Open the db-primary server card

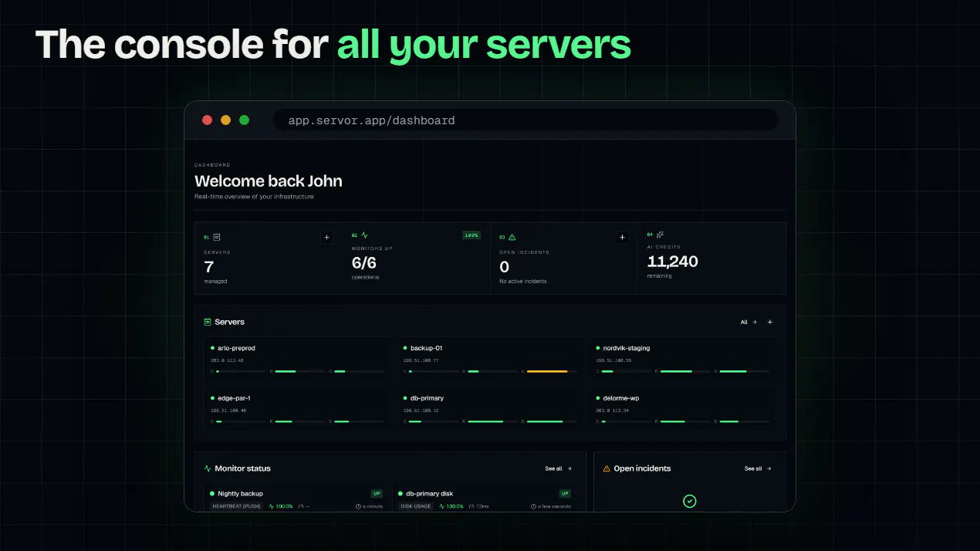490,410
